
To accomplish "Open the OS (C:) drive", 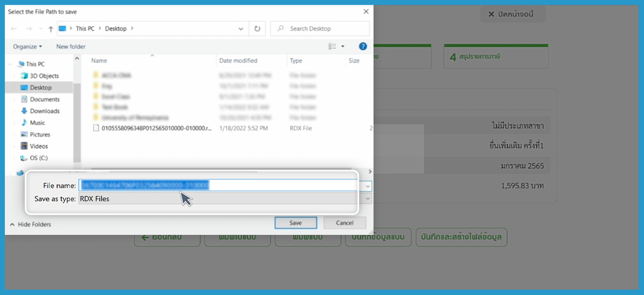I will pos(39,158).
